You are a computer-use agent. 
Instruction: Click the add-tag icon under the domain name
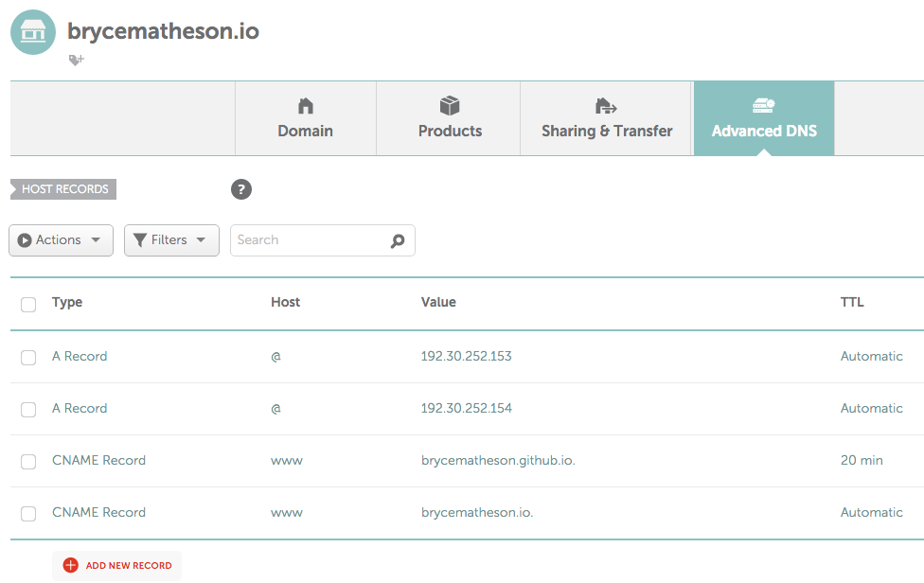pyautogui.click(x=76, y=60)
